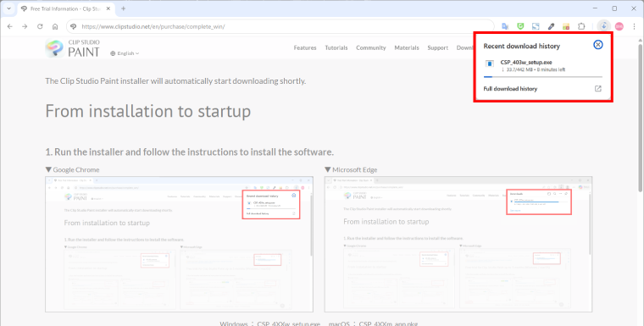Click the '1. Run the installer' step heading
644x326 pixels.
(x=189, y=152)
